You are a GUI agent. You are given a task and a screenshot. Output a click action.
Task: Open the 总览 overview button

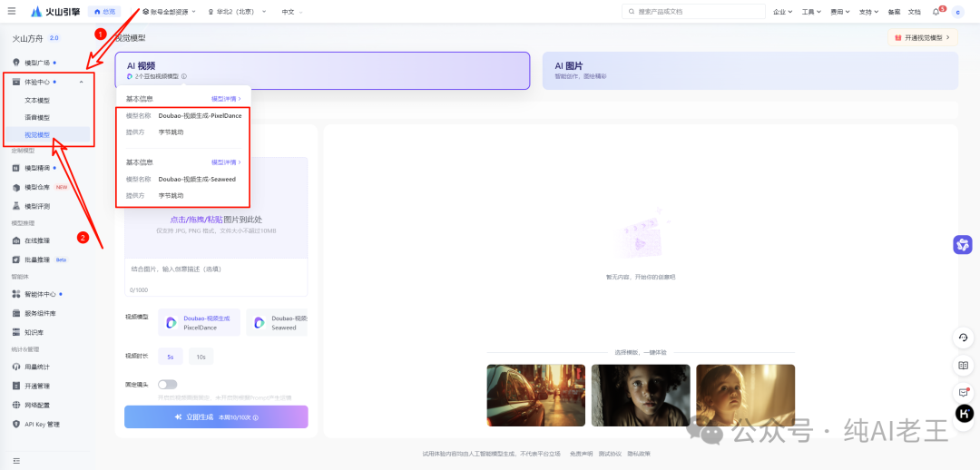104,11
